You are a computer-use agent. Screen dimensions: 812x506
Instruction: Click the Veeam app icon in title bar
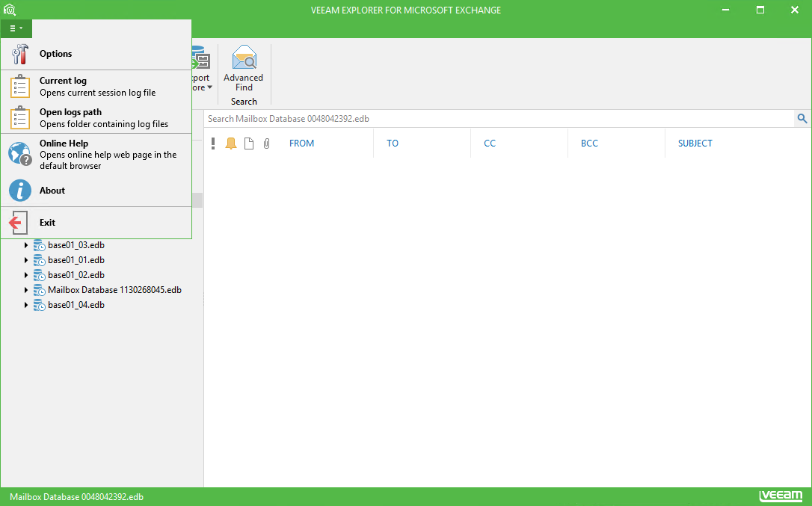click(x=9, y=10)
